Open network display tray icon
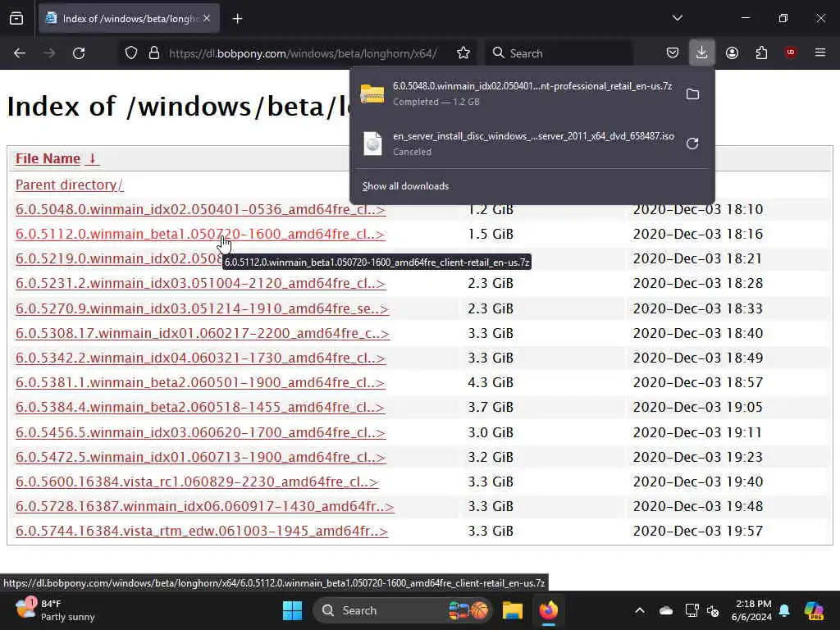The height and width of the screenshot is (630, 840). 692,610
